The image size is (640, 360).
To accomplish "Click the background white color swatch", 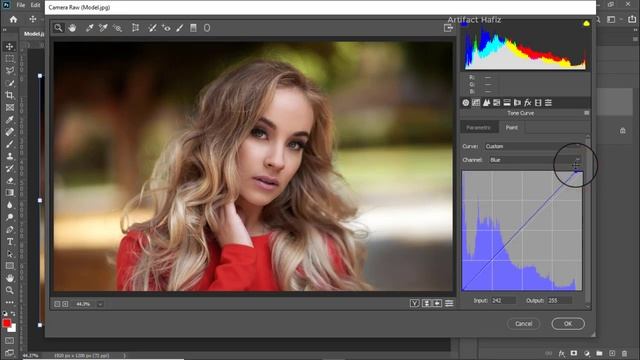I will (13, 329).
